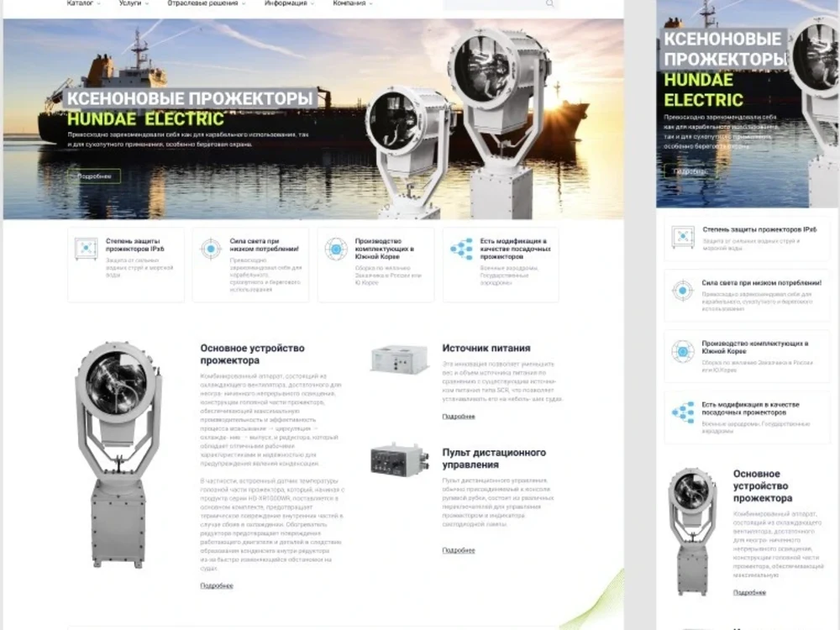
Task: Click desktop hero HUNDAE ELECTRIC text
Action: pyautogui.click(x=145, y=119)
